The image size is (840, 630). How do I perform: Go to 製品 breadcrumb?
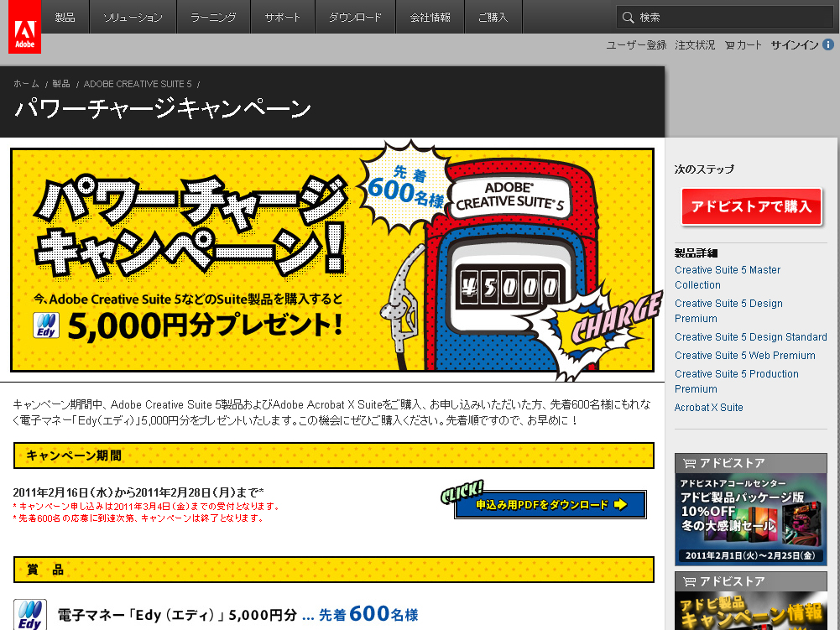click(61, 84)
